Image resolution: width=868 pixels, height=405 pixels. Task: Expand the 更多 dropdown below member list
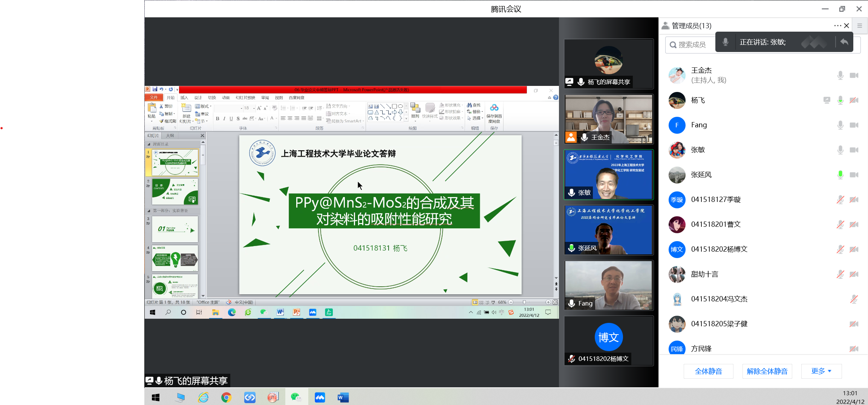[x=821, y=371]
